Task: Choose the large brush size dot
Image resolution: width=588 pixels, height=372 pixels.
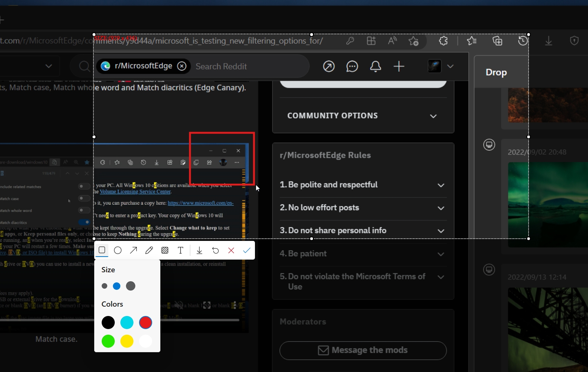Action: point(130,286)
